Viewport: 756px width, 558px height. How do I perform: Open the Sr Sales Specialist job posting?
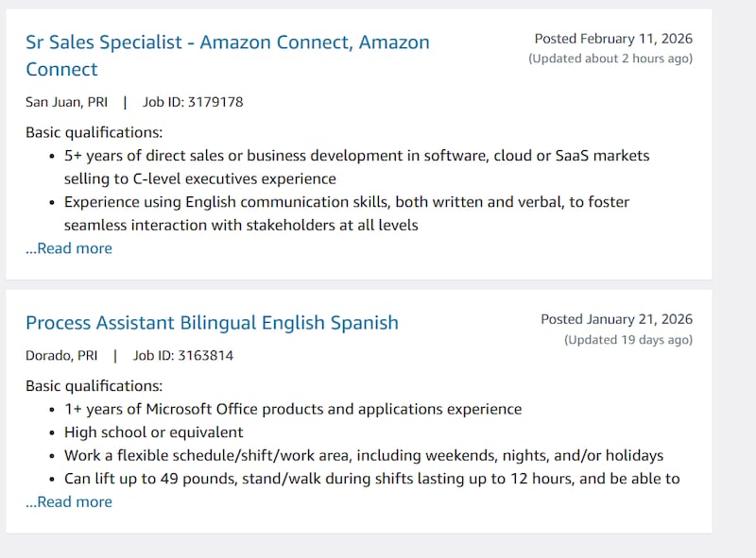click(227, 42)
